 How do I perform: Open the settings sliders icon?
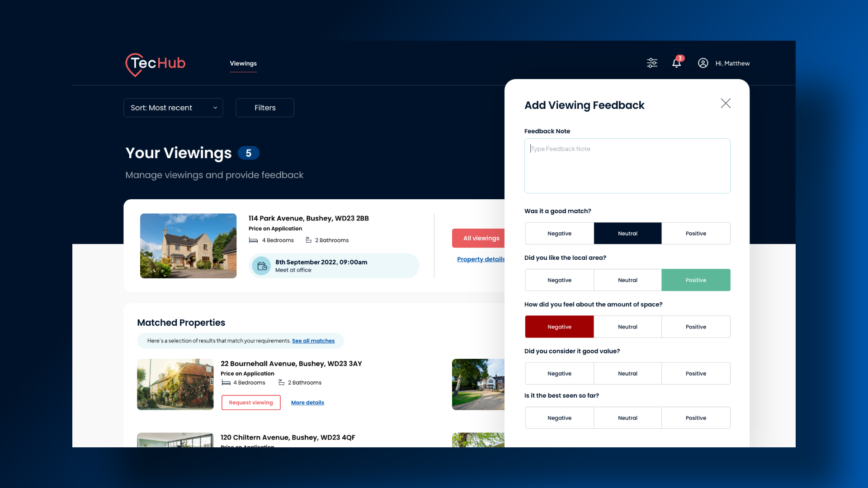pyautogui.click(x=652, y=63)
